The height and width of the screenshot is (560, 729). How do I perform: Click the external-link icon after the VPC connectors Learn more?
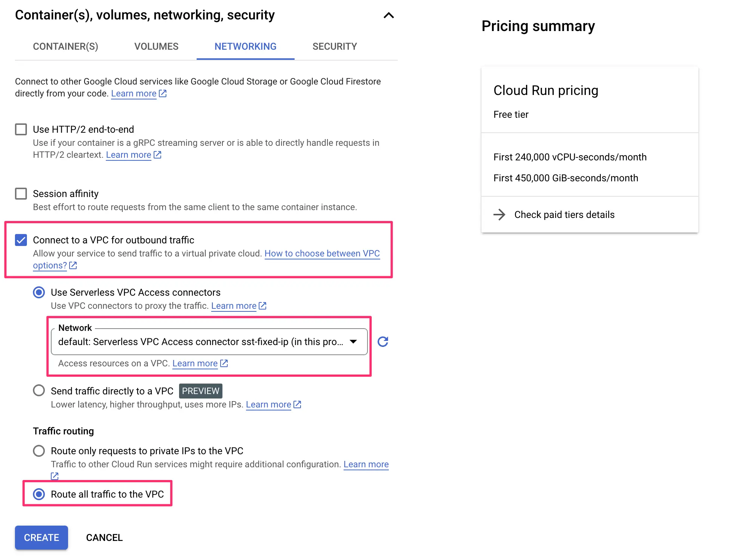262,306
